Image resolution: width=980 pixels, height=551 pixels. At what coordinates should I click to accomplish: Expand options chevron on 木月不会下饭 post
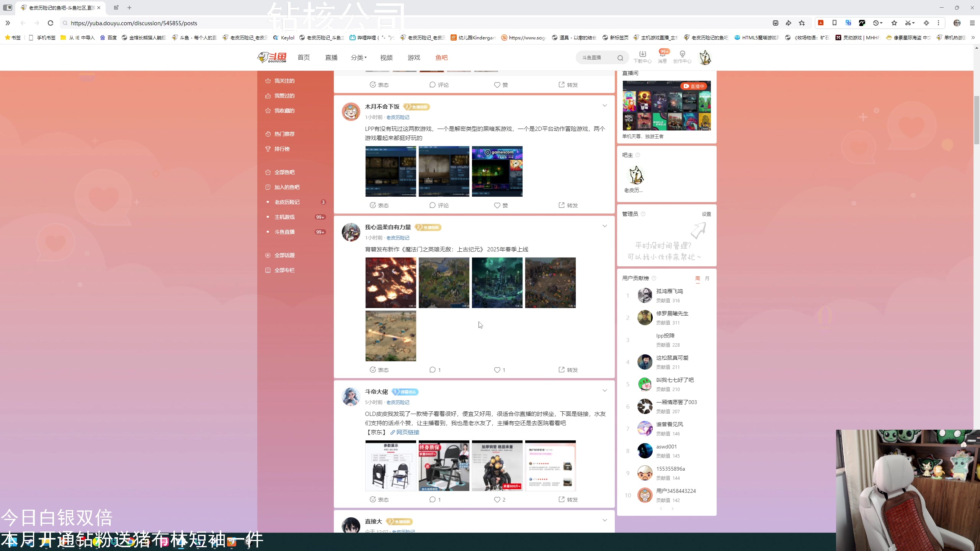click(x=604, y=106)
